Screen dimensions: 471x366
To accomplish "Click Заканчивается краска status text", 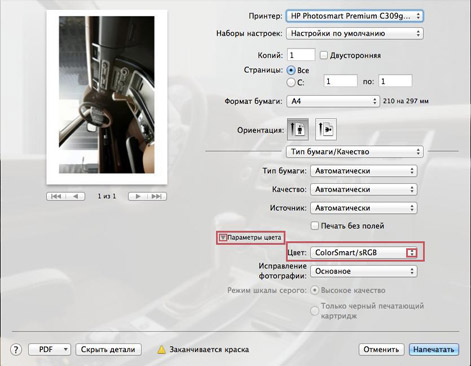I will (x=209, y=350).
